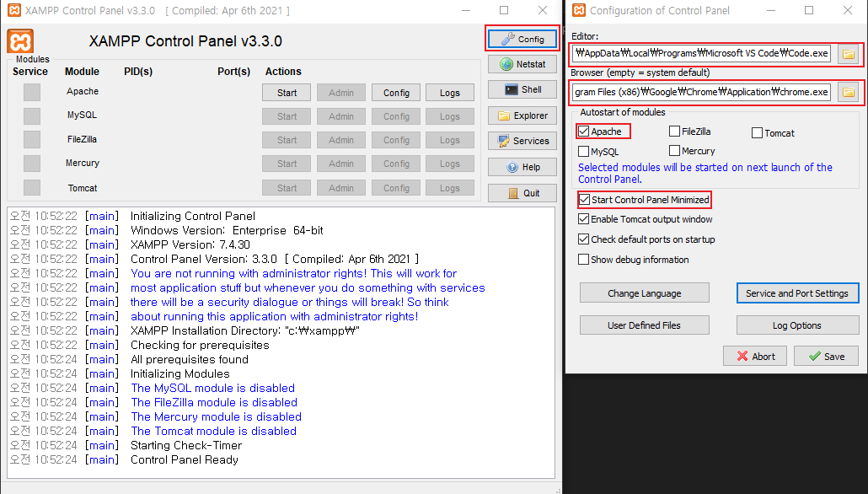Click log line 'The MySQL module is disabled'
The height and width of the screenshot is (494, 868).
[x=212, y=389]
